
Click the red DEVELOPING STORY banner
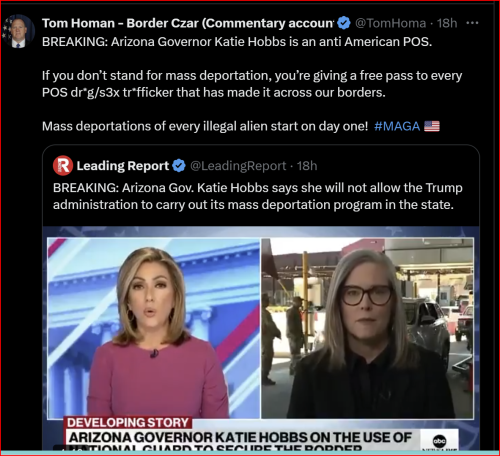128,423
